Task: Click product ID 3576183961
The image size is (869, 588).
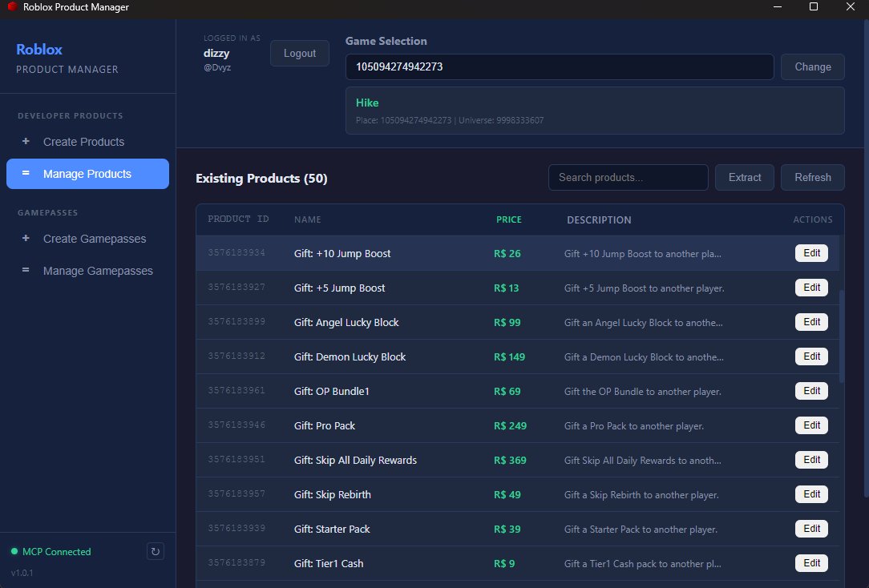Action: [x=236, y=390]
